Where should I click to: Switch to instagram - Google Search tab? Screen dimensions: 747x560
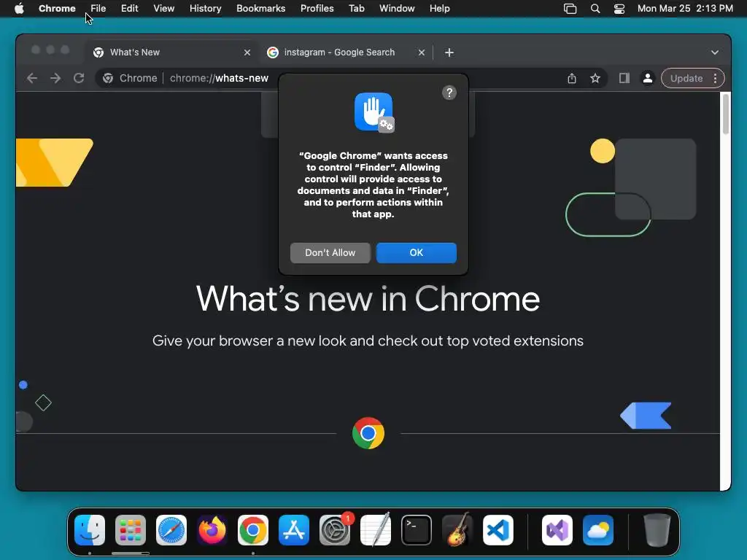(345, 52)
